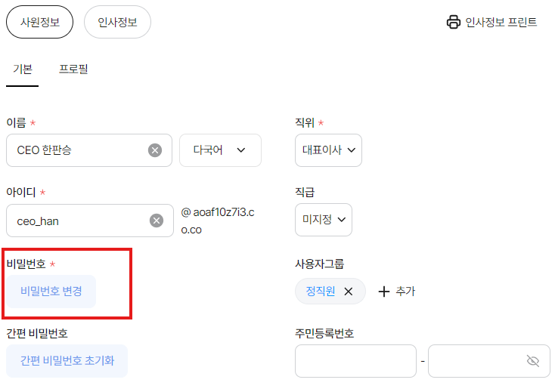Image resolution: width=555 pixels, height=392 pixels.
Task: Open the 직급 미지정 dropdown
Action: [323, 220]
